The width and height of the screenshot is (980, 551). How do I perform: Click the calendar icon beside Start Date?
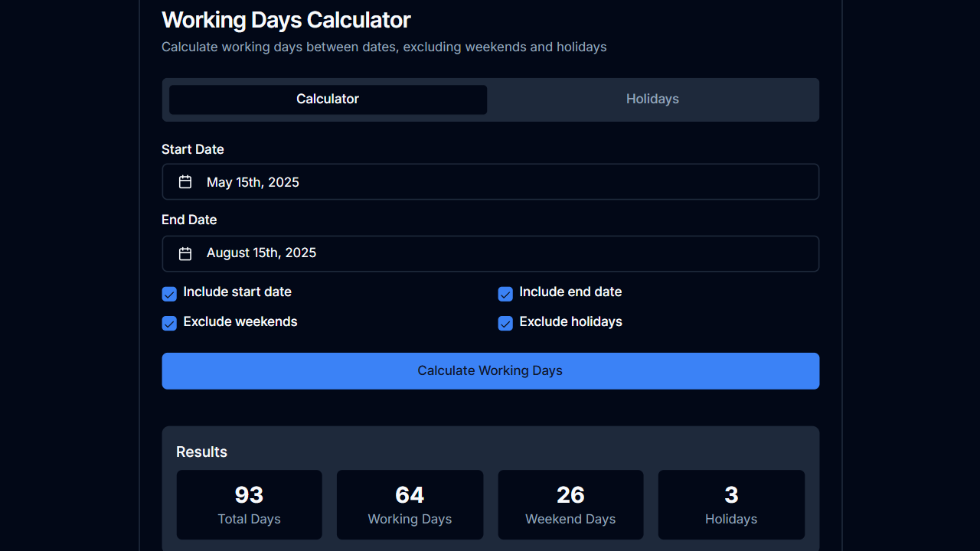(185, 181)
